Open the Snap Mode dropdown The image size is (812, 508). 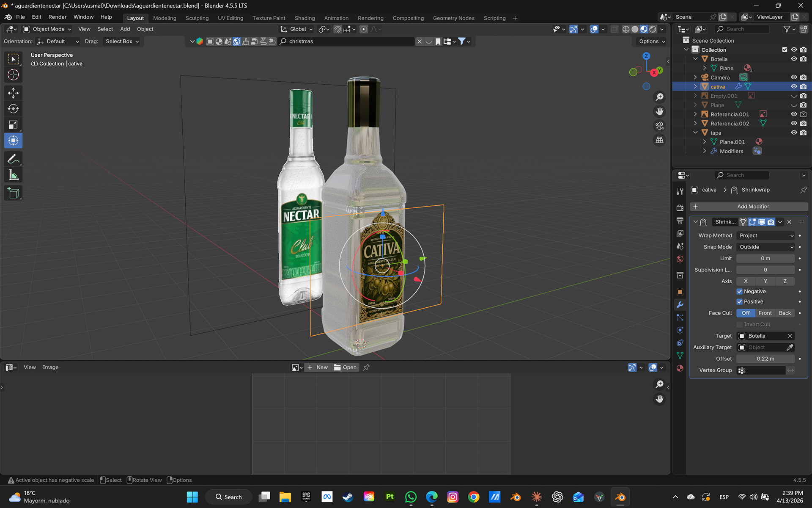pyautogui.click(x=766, y=247)
